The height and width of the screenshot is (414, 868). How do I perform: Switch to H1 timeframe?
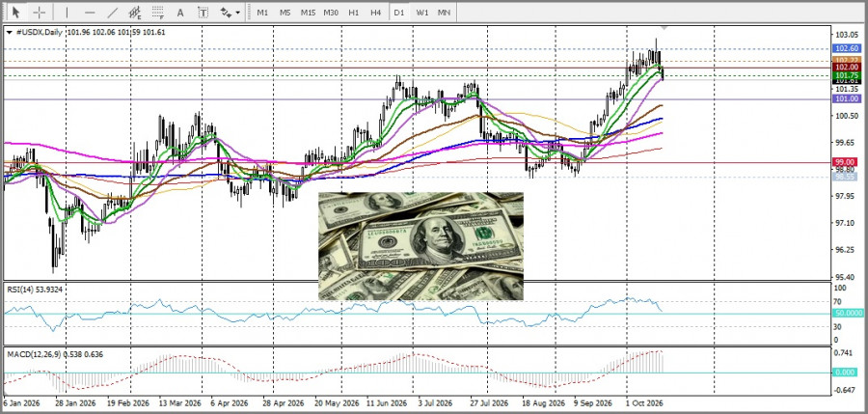[x=353, y=13]
